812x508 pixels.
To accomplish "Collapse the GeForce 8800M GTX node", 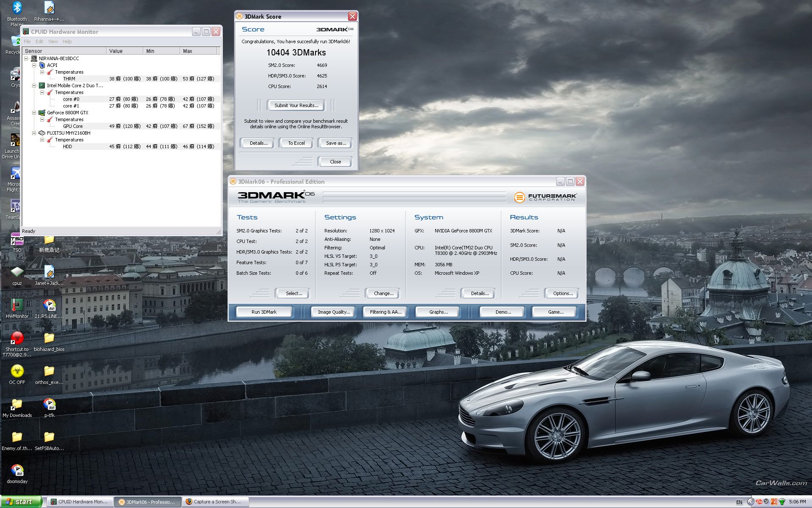I will (34, 113).
